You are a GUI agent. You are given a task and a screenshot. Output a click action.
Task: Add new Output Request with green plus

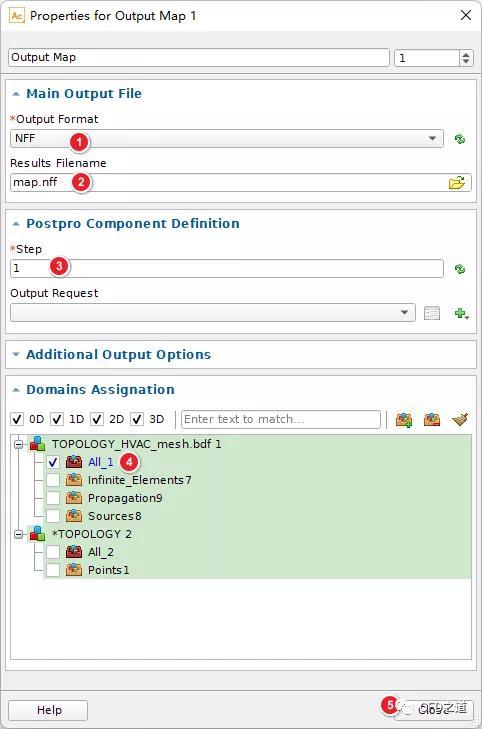[461, 313]
